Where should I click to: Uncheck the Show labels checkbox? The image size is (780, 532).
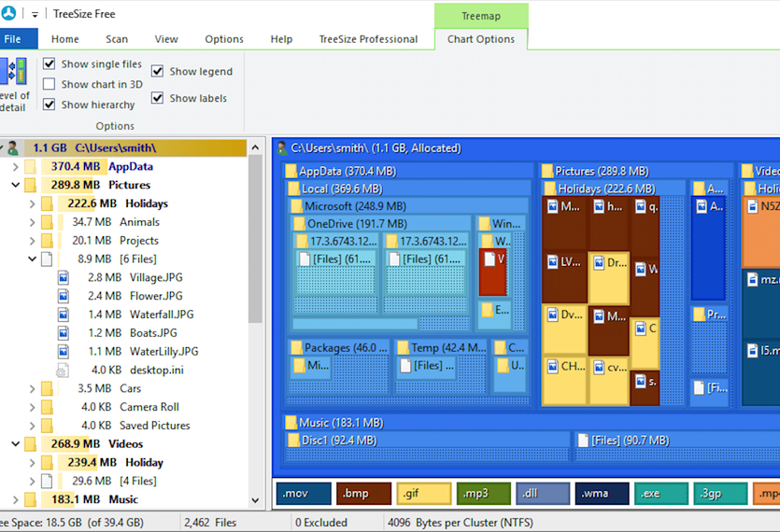[157, 98]
